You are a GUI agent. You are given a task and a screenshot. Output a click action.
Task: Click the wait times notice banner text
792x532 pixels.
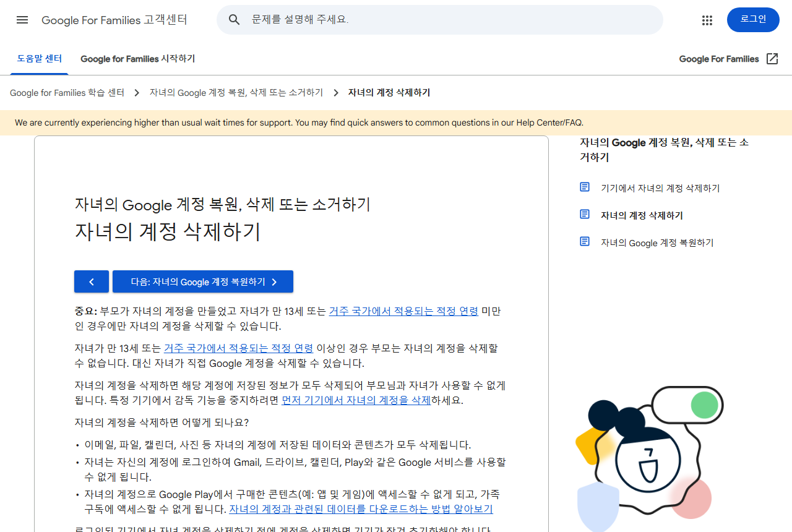coord(299,122)
